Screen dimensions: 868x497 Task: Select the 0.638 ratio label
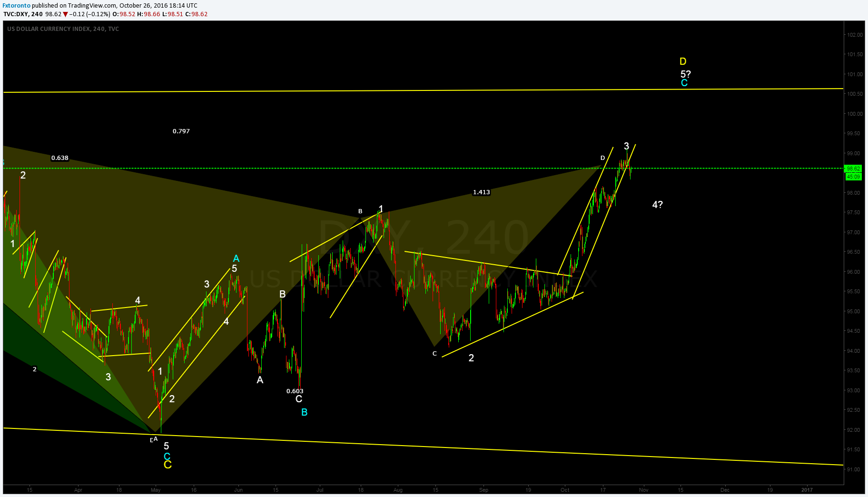60,158
